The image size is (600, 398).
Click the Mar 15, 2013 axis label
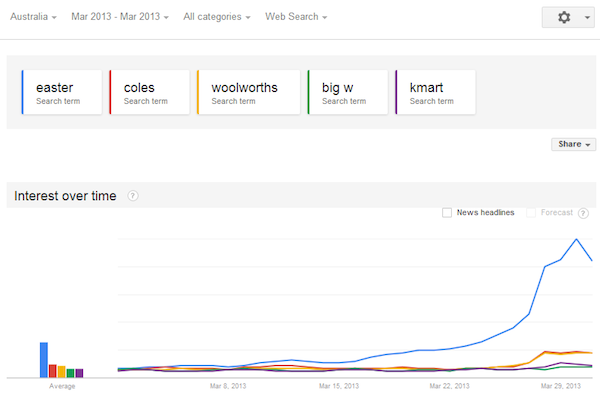click(339, 386)
